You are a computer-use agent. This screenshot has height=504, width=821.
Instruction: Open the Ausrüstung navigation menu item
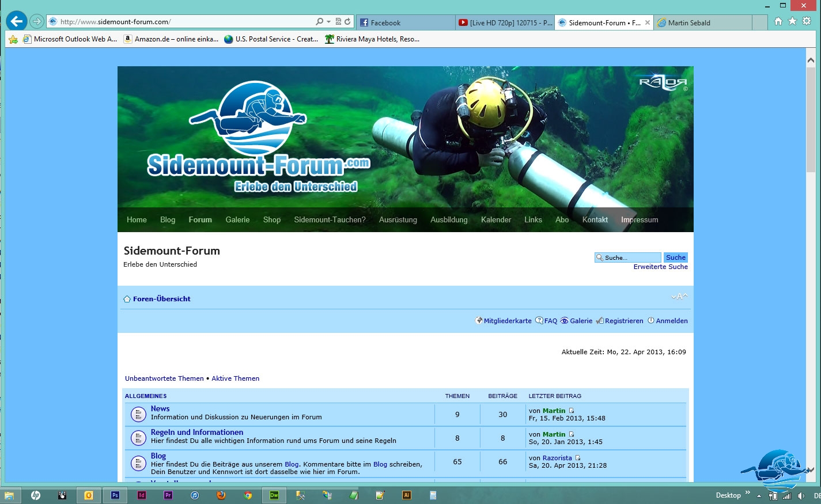[x=398, y=220]
